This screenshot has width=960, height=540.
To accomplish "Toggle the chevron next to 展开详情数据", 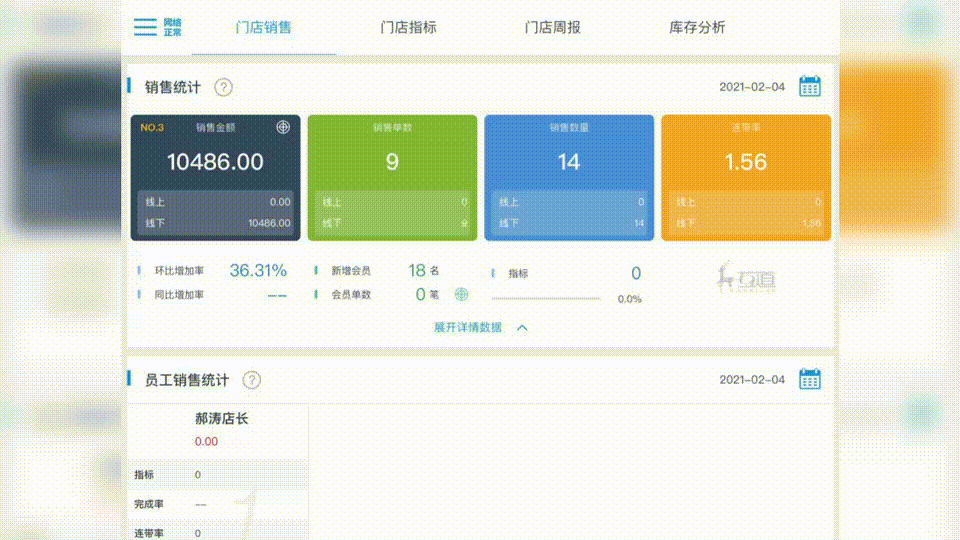I will tap(522, 328).
